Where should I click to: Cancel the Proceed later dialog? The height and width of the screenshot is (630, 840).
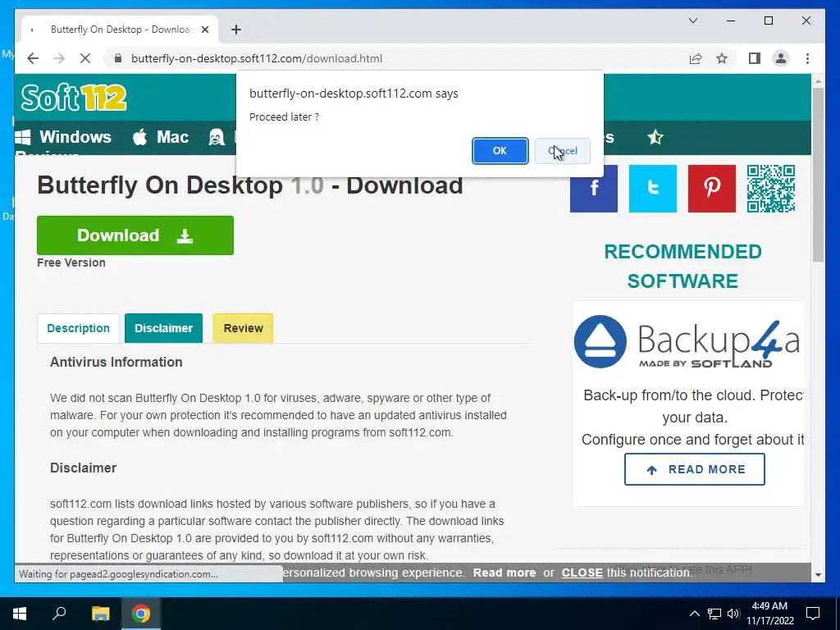coord(563,151)
